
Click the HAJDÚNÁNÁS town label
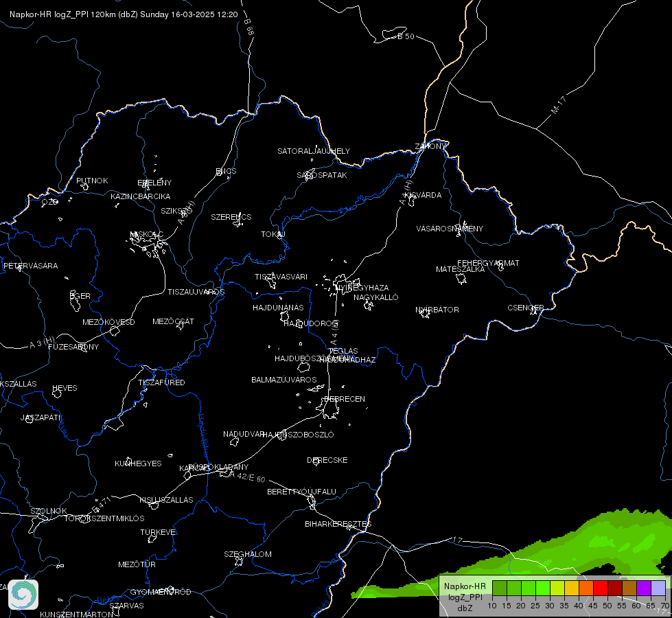click(278, 308)
